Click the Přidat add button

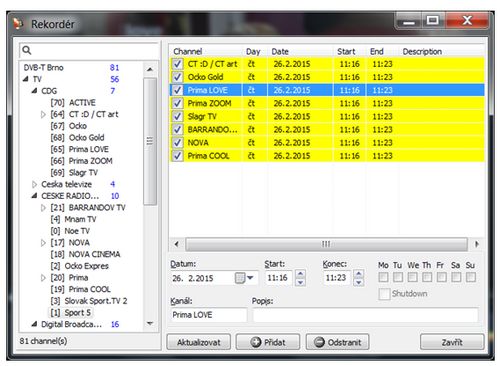point(268,342)
